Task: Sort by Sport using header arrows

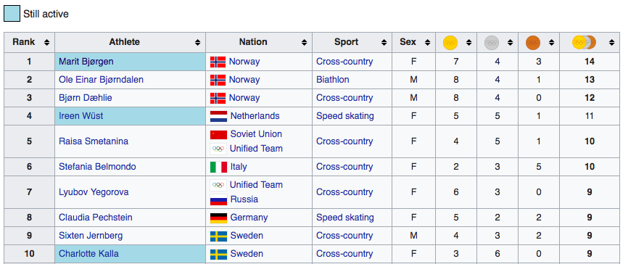Action: [x=384, y=42]
